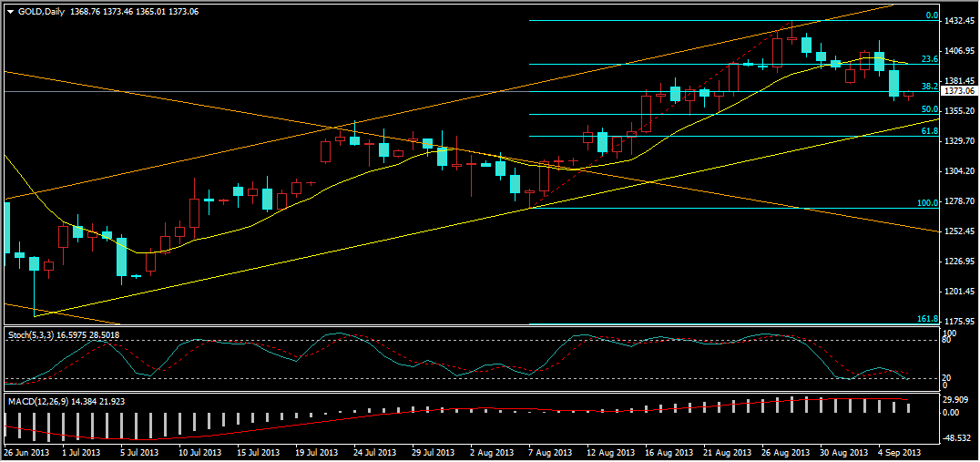Select the Fibonacci 50.0 level label
Screen dimensions: 980x462
[929, 109]
